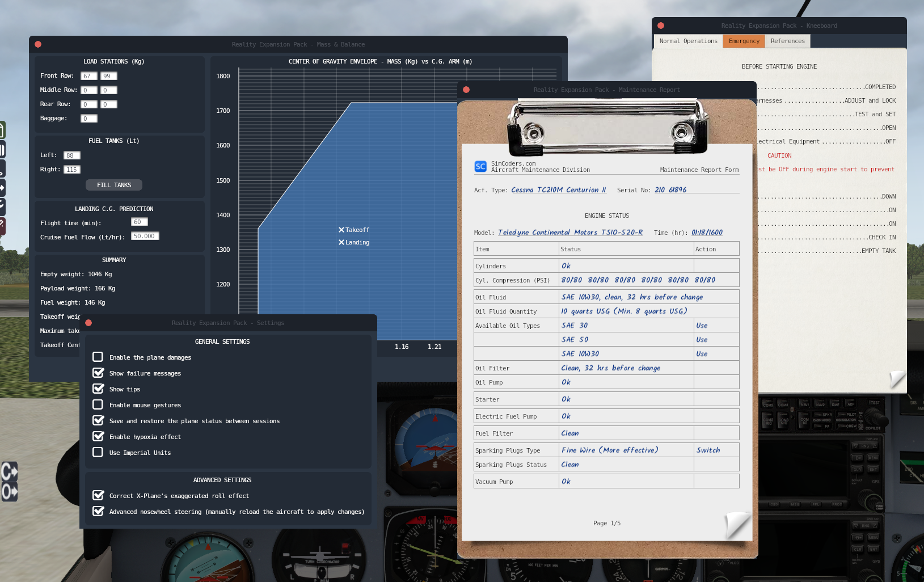Enable the plane damages checkbox
The image size is (924, 582).
[98, 357]
